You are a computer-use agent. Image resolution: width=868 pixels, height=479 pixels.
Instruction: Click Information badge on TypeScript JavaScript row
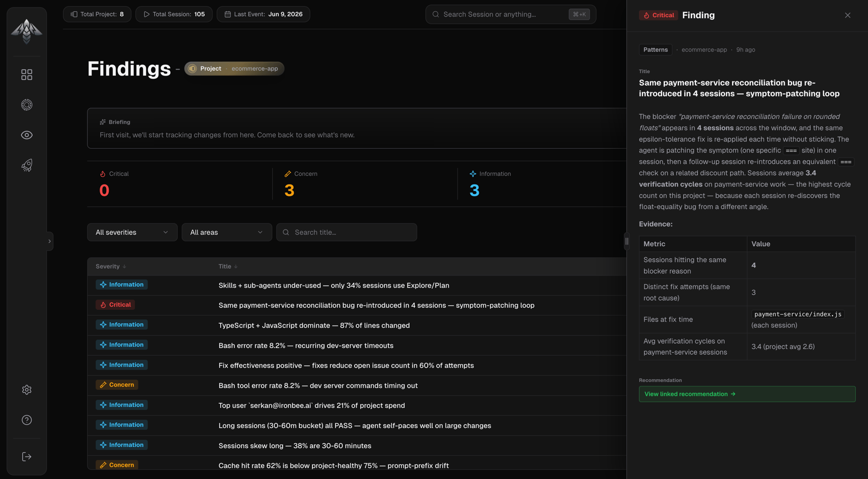(122, 325)
